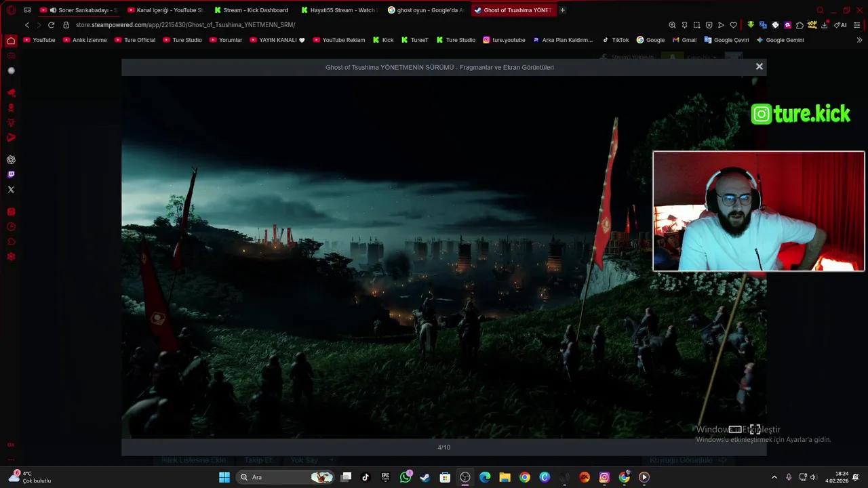Open File Explorer from the taskbar
Screen dimensions: 868x488
point(505,477)
